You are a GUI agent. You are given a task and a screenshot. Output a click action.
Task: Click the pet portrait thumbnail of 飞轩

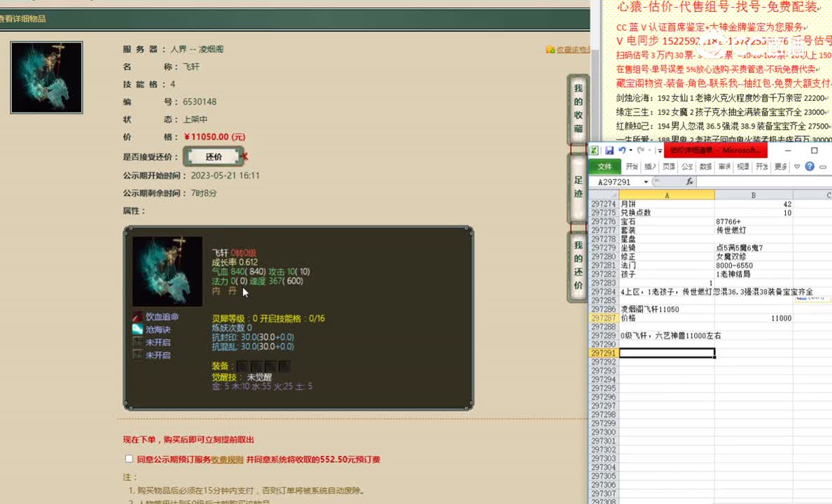coord(45,77)
